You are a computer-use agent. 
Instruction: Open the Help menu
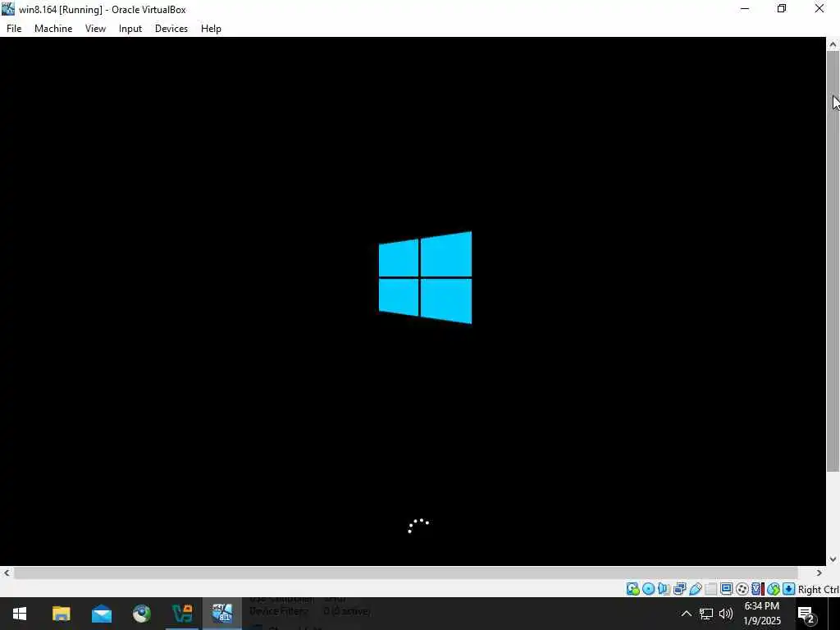click(x=211, y=29)
